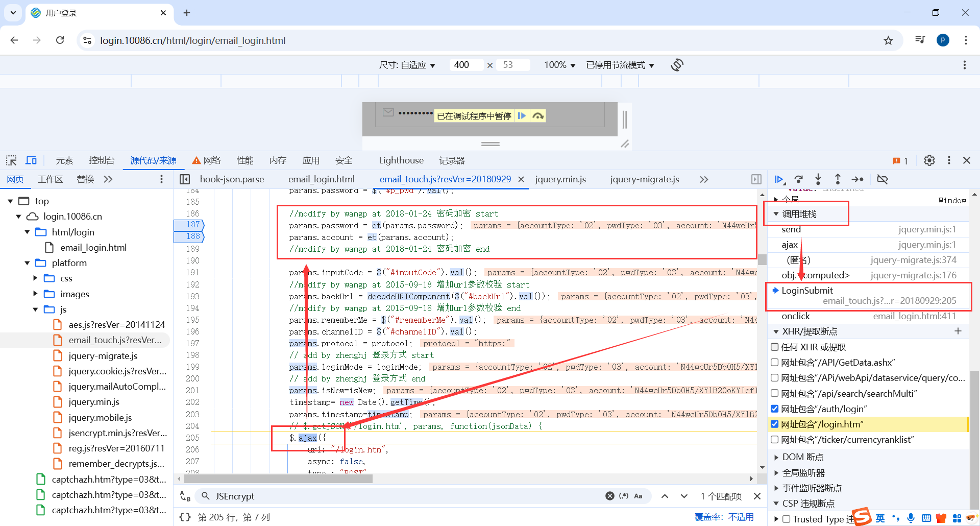Open the Lighthouse tab
This screenshot has height=526, width=980.
401,160
